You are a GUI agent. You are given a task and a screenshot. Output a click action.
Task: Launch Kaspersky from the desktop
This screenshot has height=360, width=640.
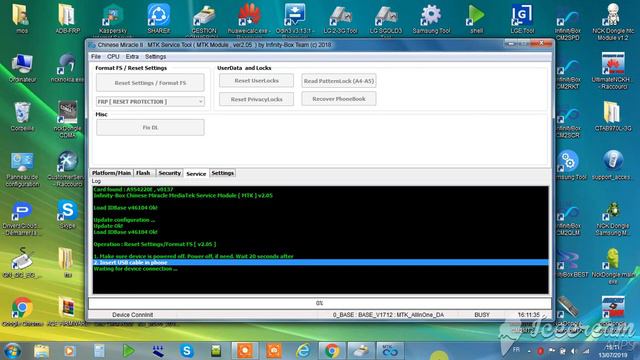pyautogui.click(x=113, y=18)
